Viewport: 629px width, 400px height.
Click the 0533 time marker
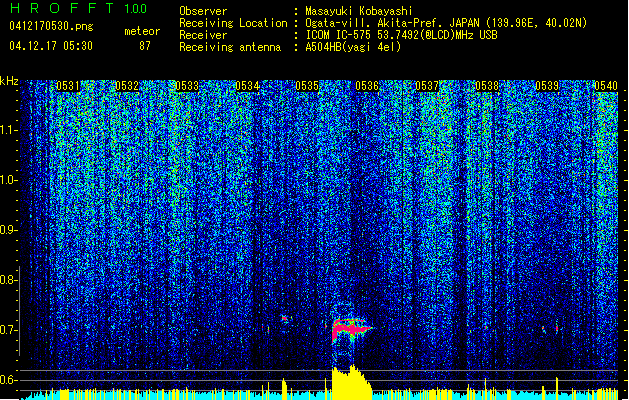click(x=187, y=86)
